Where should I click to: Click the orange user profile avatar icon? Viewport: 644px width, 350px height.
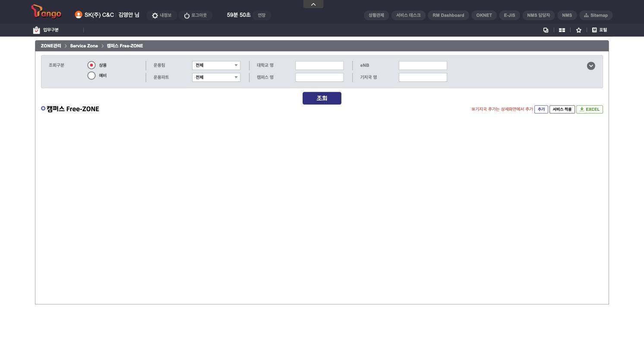coord(79,15)
